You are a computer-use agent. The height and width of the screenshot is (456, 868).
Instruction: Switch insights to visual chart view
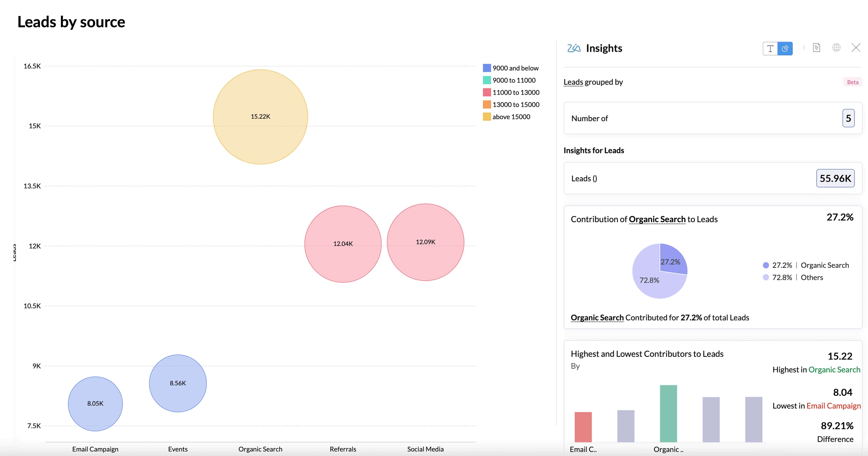pos(785,48)
